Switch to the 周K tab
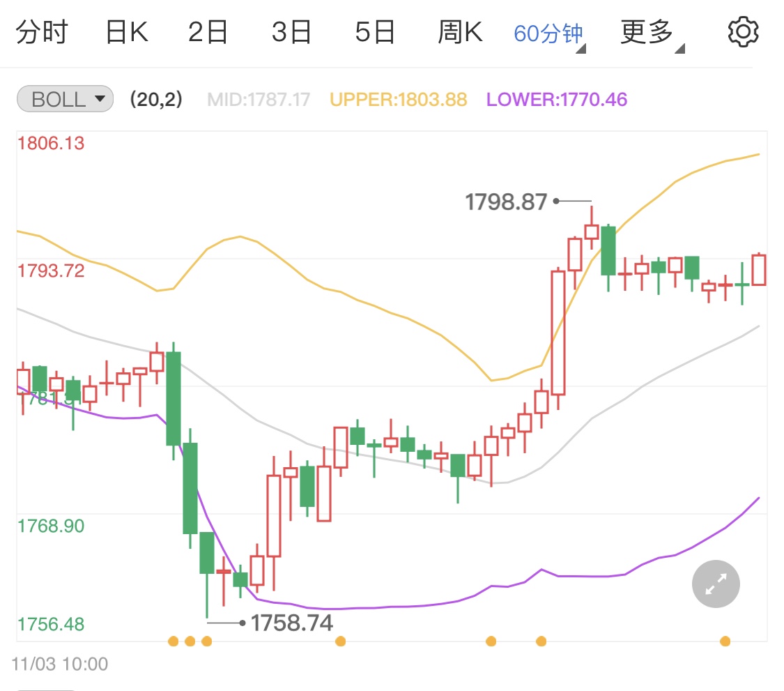The height and width of the screenshot is (691, 784). tap(460, 33)
